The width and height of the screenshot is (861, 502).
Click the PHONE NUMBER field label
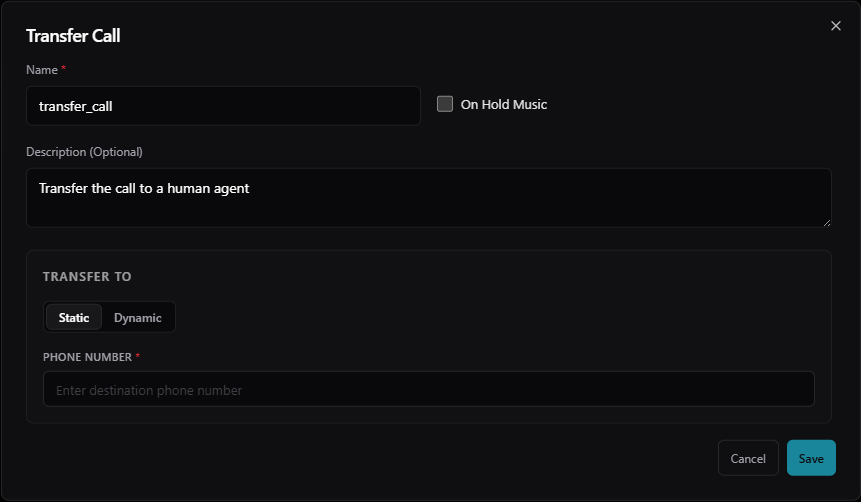pyautogui.click(x=87, y=357)
